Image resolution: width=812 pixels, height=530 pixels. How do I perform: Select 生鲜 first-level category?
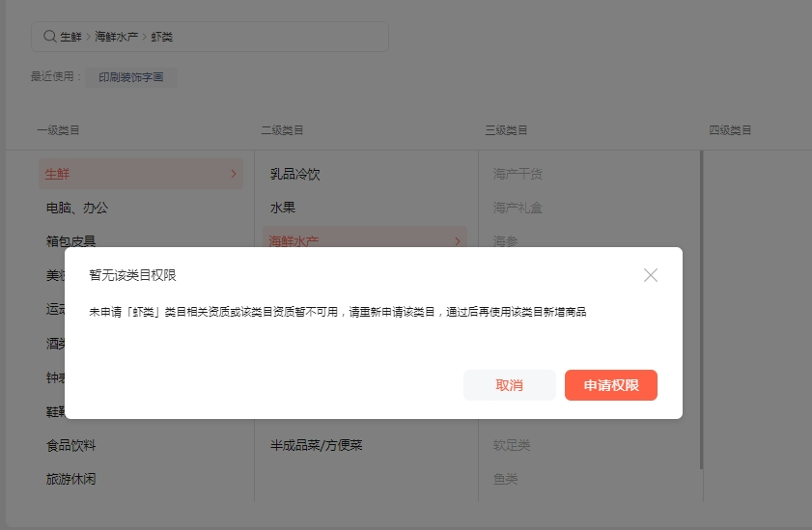[141, 174]
